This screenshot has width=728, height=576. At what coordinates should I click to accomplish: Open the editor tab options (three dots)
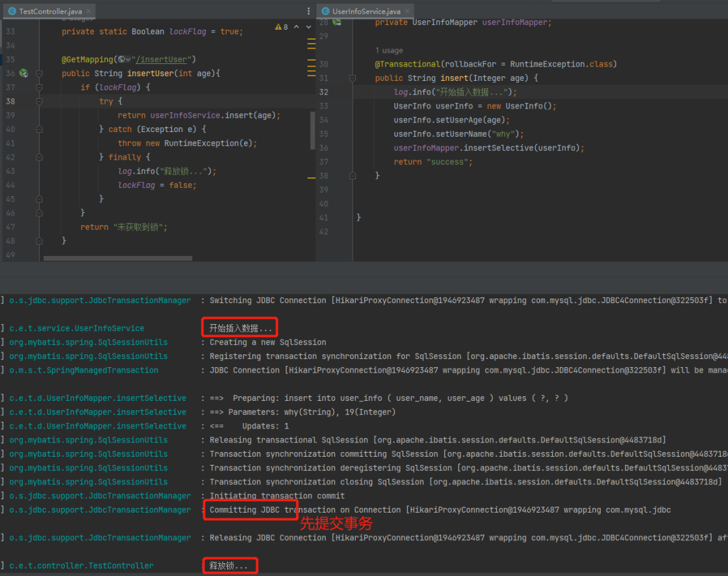tap(309, 11)
